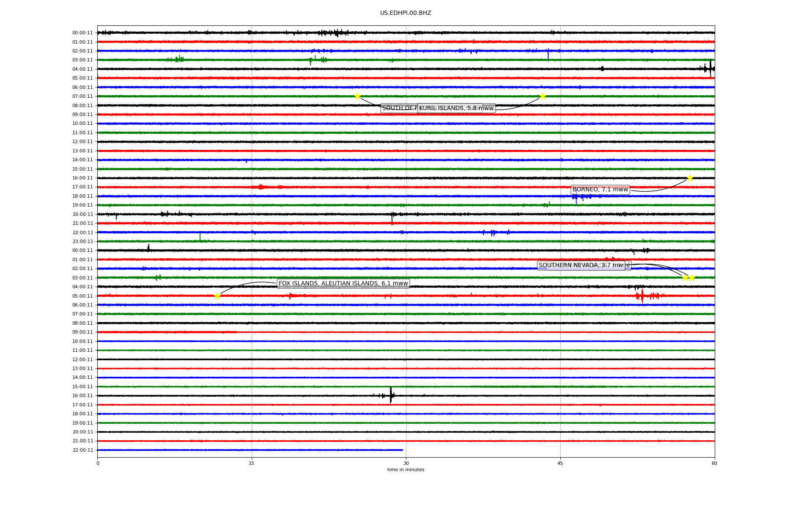The image size is (812, 508).
Task: Click the leftmost yellow star on the plot's upper half
Action: pos(357,96)
